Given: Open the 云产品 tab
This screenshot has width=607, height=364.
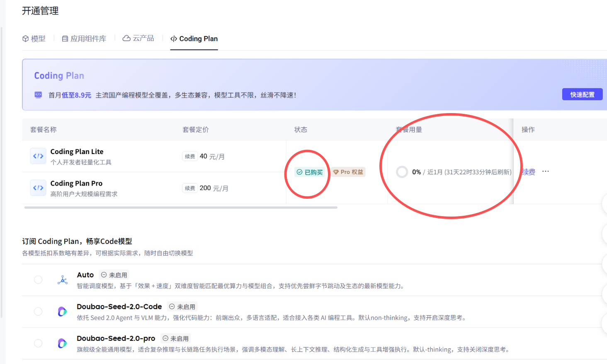Looking at the screenshot, I should 138,39.
